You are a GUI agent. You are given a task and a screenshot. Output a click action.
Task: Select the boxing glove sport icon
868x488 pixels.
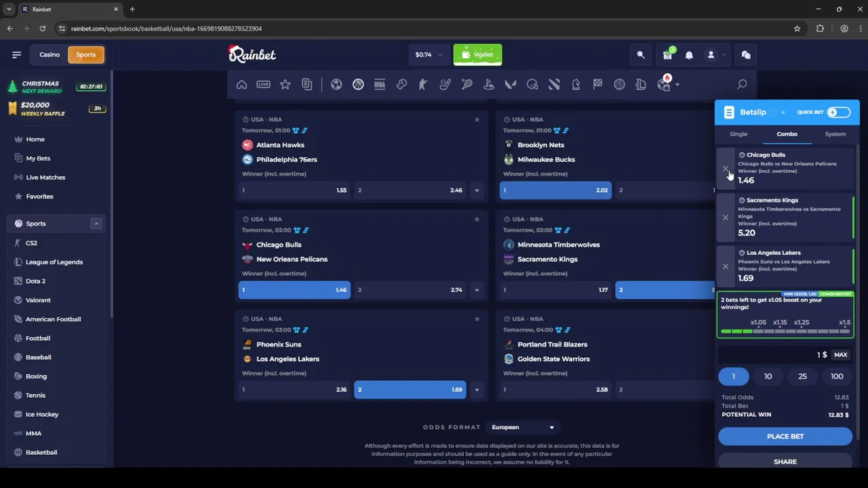pos(401,85)
